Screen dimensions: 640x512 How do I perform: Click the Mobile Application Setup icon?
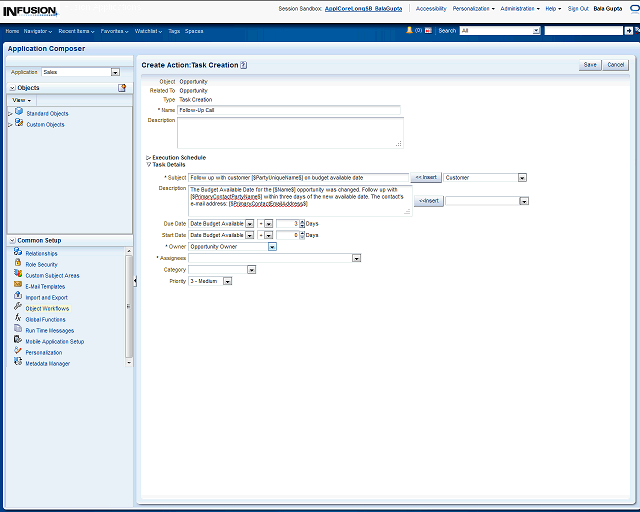click(18, 341)
